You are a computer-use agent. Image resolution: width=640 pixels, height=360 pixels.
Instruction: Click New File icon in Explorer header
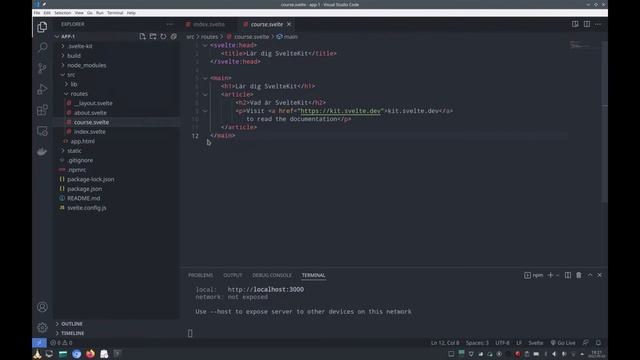(142, 36)
